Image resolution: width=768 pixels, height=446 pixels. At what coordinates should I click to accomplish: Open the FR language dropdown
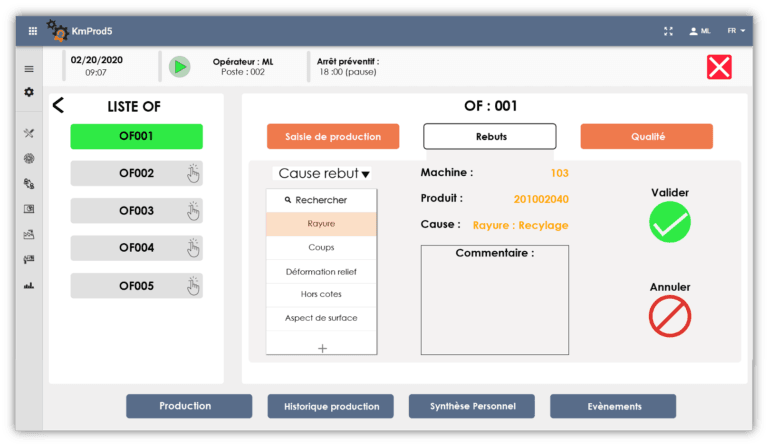(736, 30)
